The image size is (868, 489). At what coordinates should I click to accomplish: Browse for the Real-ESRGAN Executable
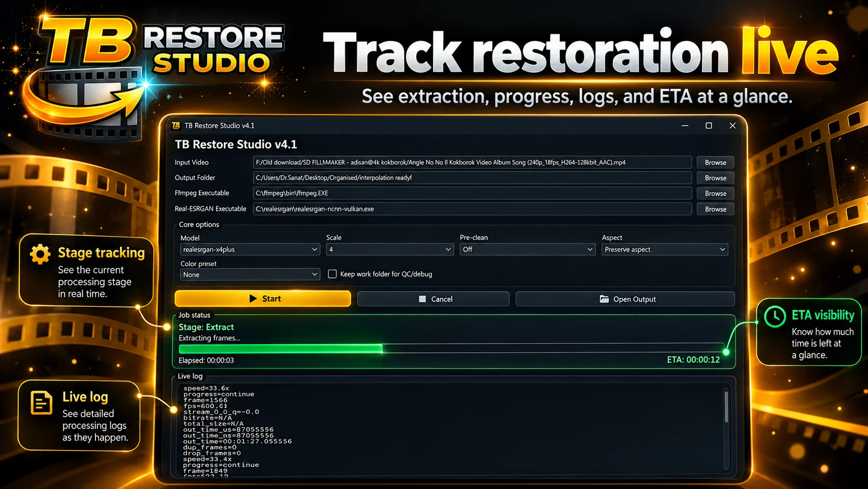[x=715, y=209]
